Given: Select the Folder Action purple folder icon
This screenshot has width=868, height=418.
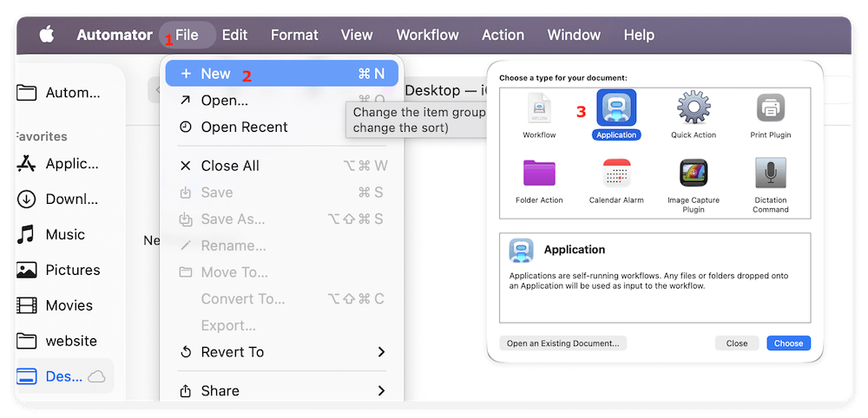Looking at the screenshot, I should [539, 173].
